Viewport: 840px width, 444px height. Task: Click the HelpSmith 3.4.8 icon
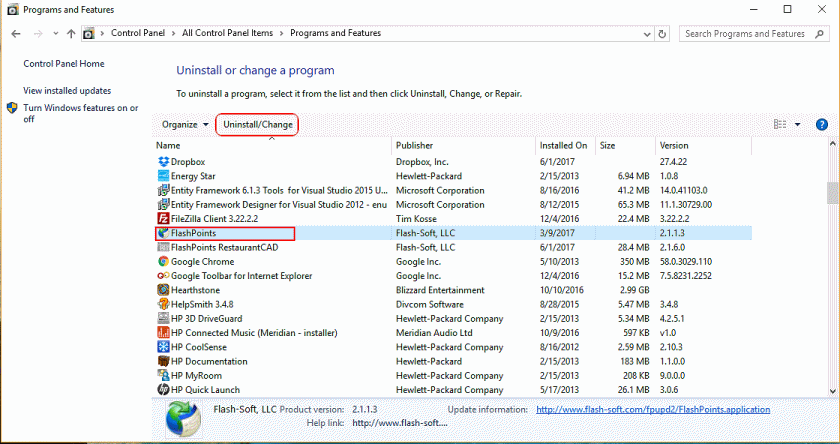point(163,304)
